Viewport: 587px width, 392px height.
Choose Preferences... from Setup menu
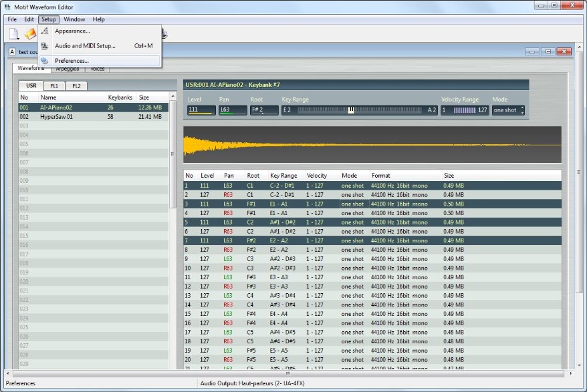tap(100, 61)
